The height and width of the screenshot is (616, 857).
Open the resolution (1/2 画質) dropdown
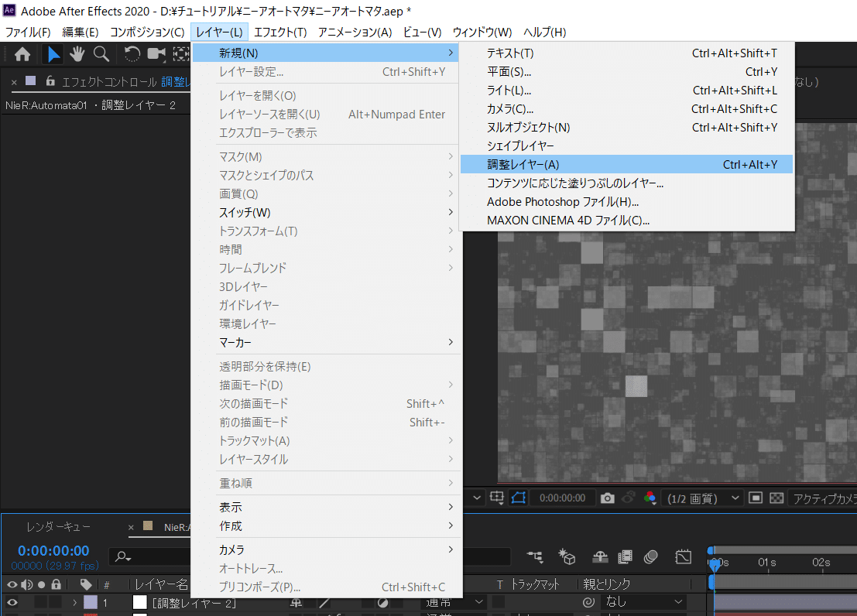tap(702, 498)
